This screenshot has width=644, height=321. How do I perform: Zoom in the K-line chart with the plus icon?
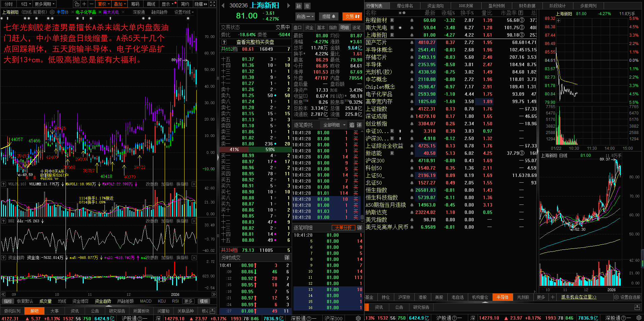[84, 4]
